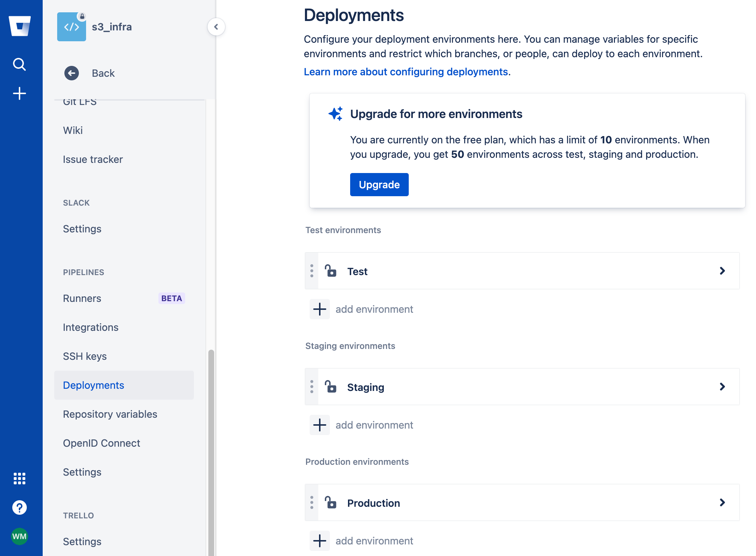756x556 pixels.
Task: Click the three-dot menu for Test environment
Action: click(x=312, y=271)
